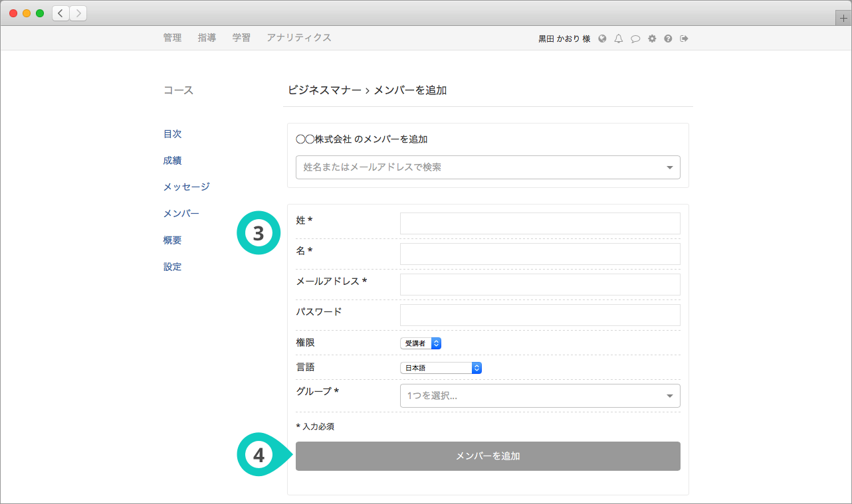Open the 学習 menu
This screenshot has height=504, width=852.
[x=241, y=38]
